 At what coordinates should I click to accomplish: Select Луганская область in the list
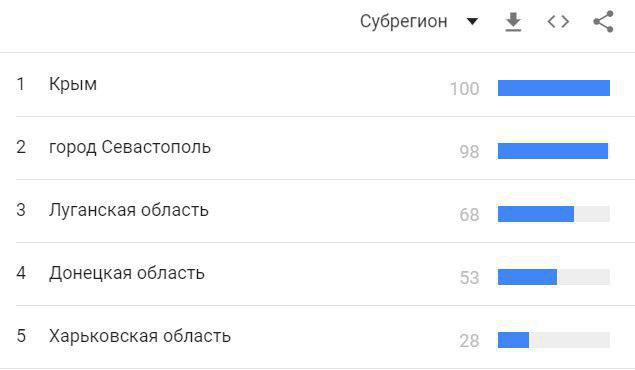[x=128, y=210]
